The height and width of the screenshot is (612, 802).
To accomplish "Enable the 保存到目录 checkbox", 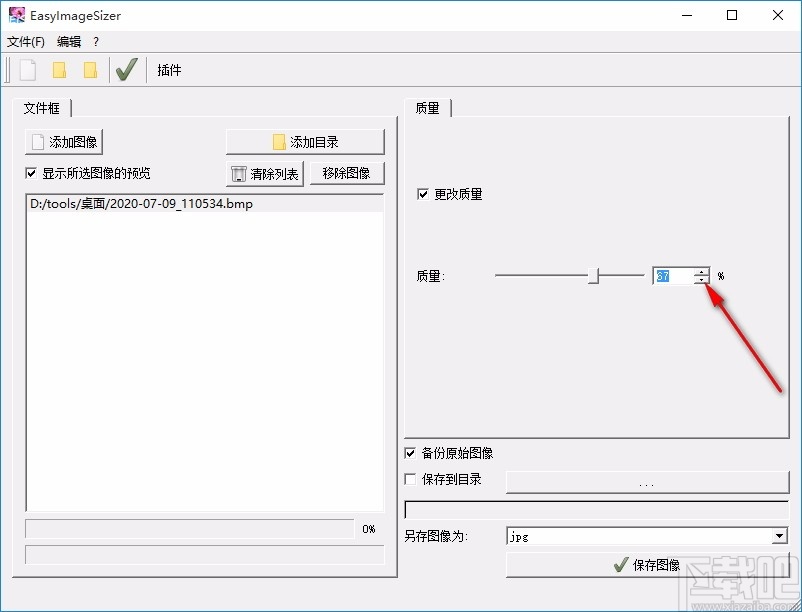I will pyautogui.click(x=409, y=479).
